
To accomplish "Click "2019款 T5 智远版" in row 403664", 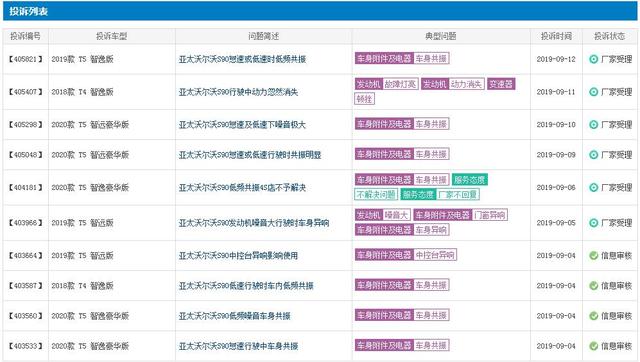I will pyautogui.click(x=82, y=255).
